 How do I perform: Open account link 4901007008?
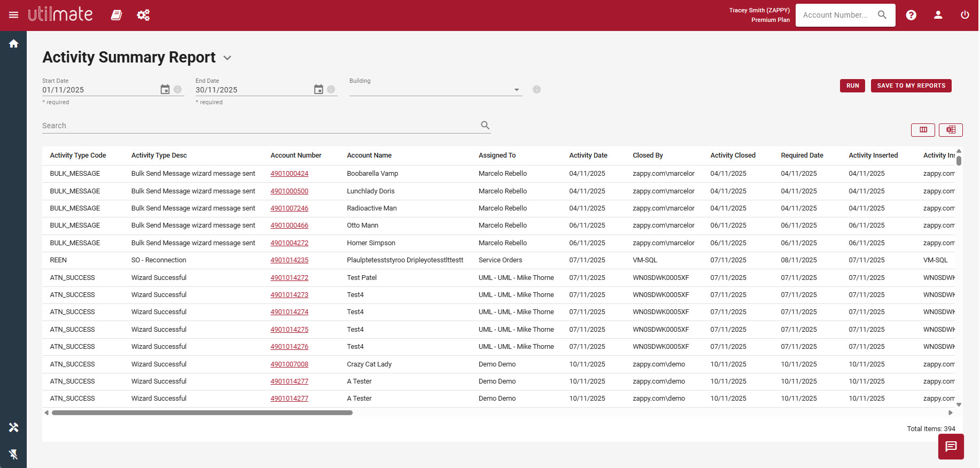point(289,364)
